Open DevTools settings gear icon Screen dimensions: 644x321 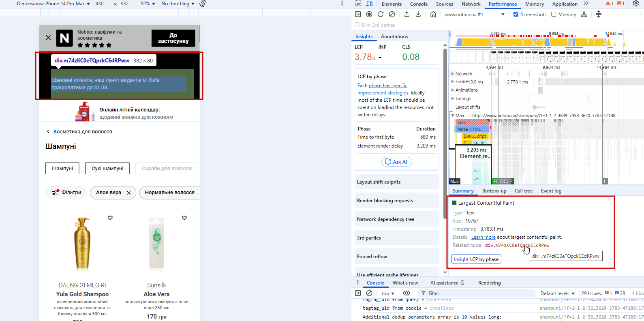[636, 4]
